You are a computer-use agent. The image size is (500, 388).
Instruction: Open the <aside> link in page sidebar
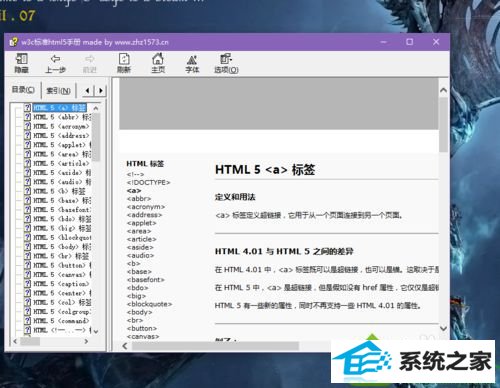click(140, 247)
